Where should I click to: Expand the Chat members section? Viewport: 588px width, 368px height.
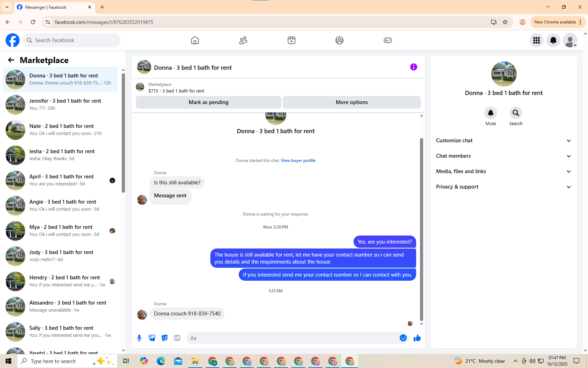[x=504, y=156]
